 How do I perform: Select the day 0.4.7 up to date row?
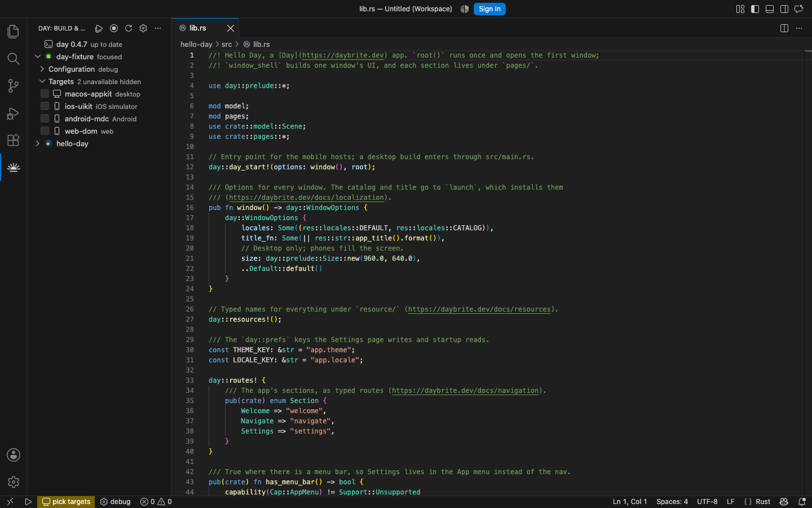pos(99,44)
